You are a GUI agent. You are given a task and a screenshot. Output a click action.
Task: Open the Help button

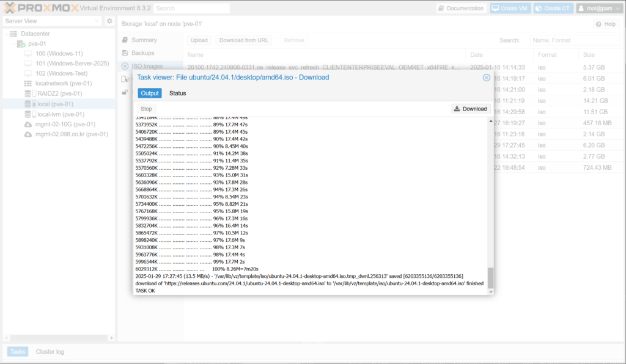[605, 24]
